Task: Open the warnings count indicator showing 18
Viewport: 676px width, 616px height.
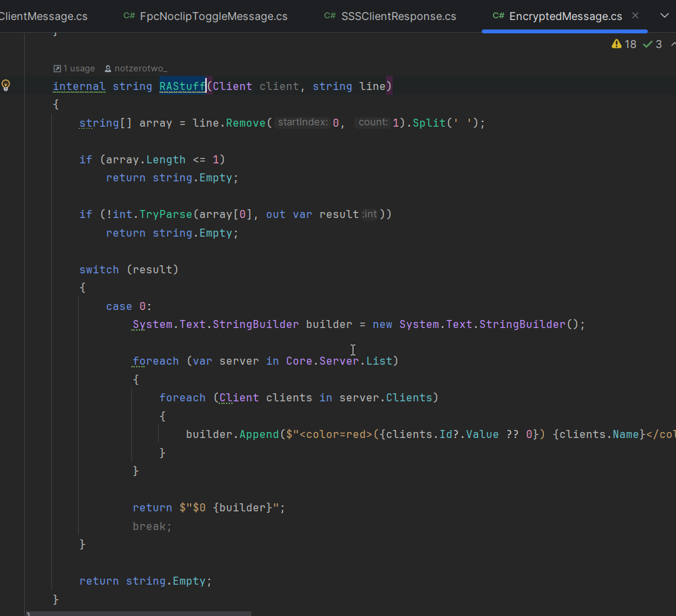Action: pyautogui.click(x=624, y=44)
